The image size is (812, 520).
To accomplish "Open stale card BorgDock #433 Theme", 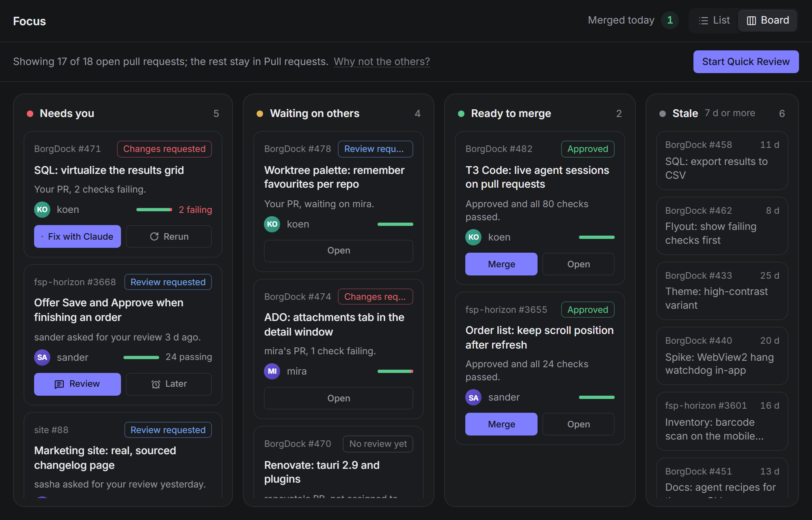I will coord(722,291).
